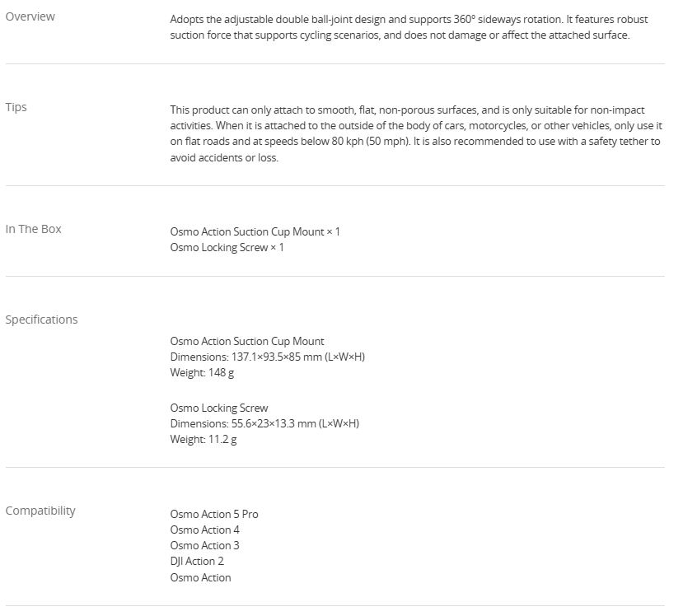Select Osmo Action 4 in compatibility list
The width and height of the screenshot is (683, 616).
coord(205,530)
